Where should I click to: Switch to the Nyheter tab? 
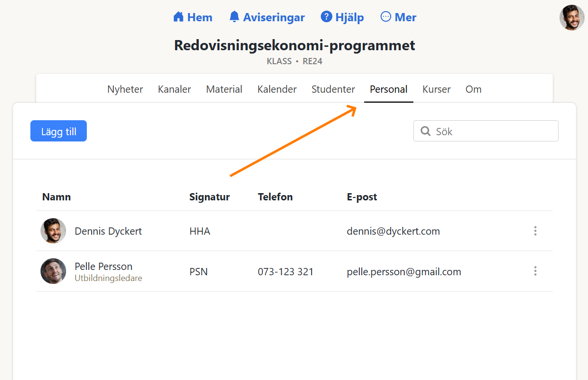[125, 89]
